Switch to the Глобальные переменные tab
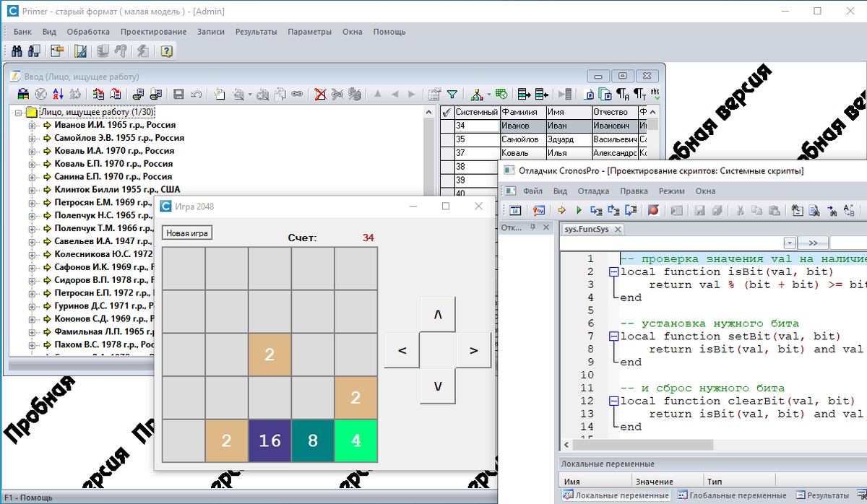 coord(731,495)
